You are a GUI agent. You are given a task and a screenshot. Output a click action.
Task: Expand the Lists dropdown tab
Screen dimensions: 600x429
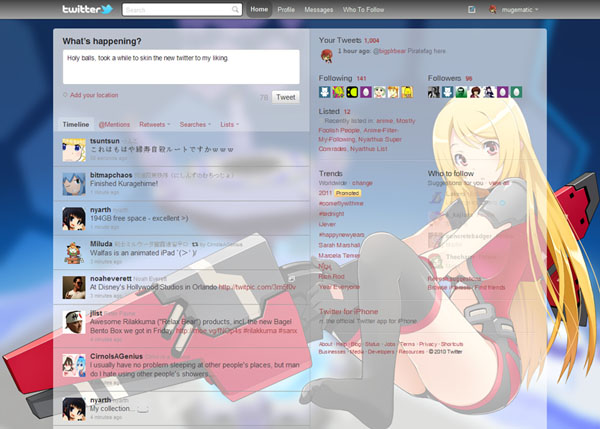[229, 124]
